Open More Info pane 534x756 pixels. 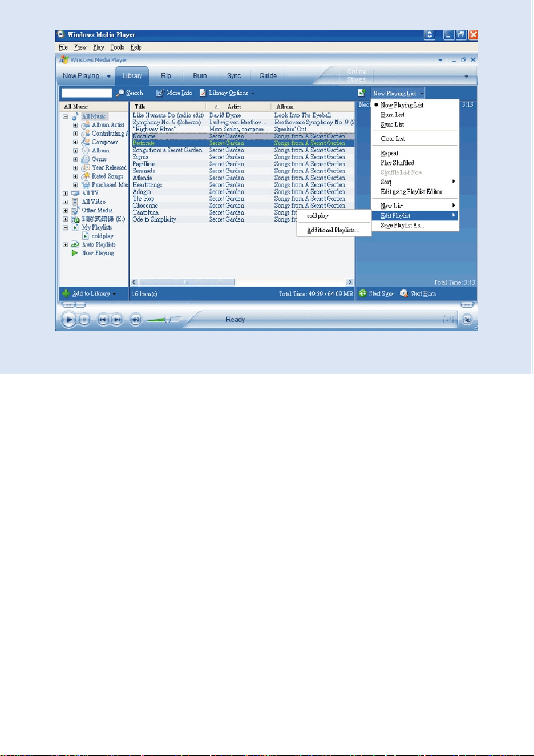174,93
